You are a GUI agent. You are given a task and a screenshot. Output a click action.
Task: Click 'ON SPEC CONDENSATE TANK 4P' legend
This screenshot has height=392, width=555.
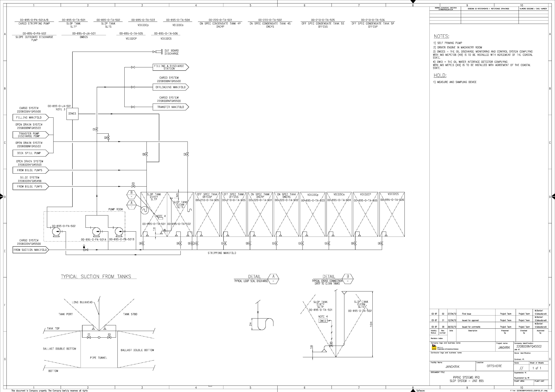(220, 24)
